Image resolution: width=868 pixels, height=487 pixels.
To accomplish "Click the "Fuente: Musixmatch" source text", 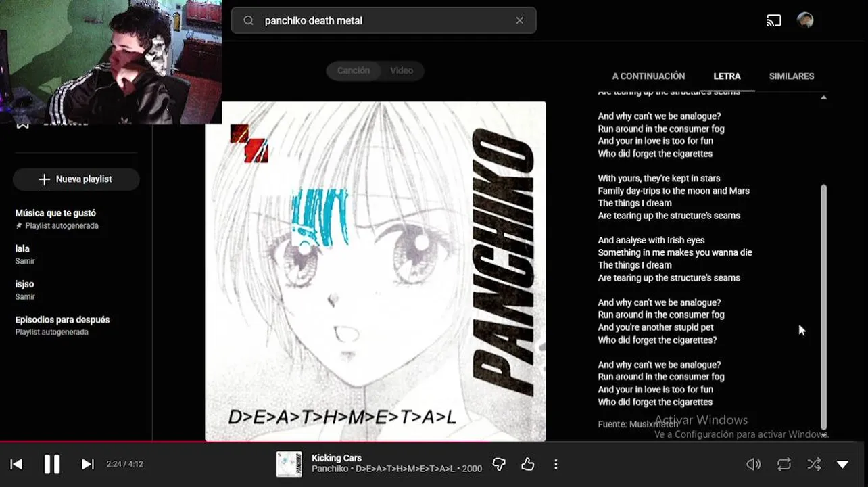I will click(x=637, y=424).
